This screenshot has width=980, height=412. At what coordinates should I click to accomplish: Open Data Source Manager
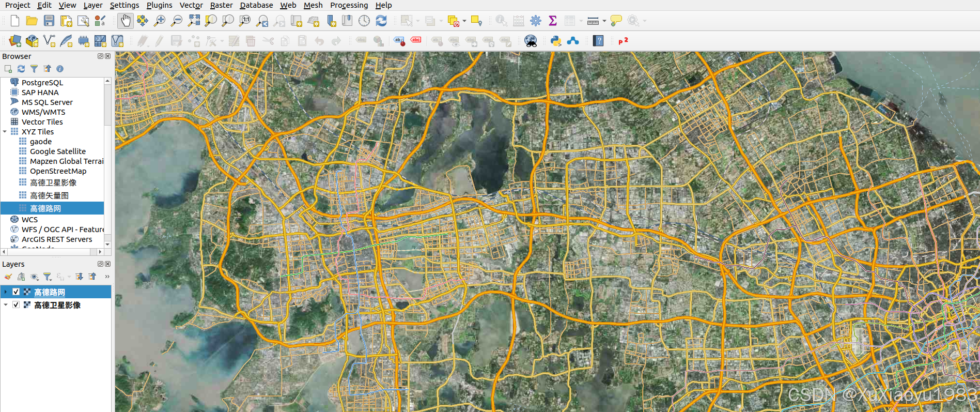[x=15, y=41]
